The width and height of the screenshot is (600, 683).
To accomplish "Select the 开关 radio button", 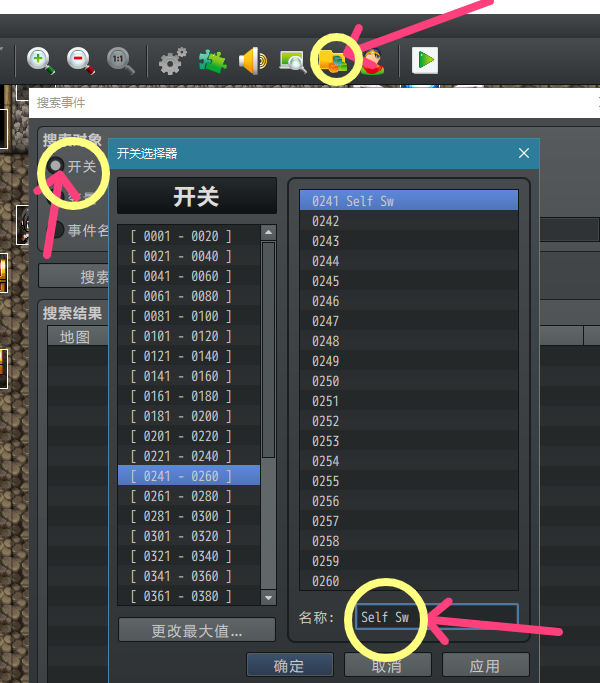I will coord(55,166).
